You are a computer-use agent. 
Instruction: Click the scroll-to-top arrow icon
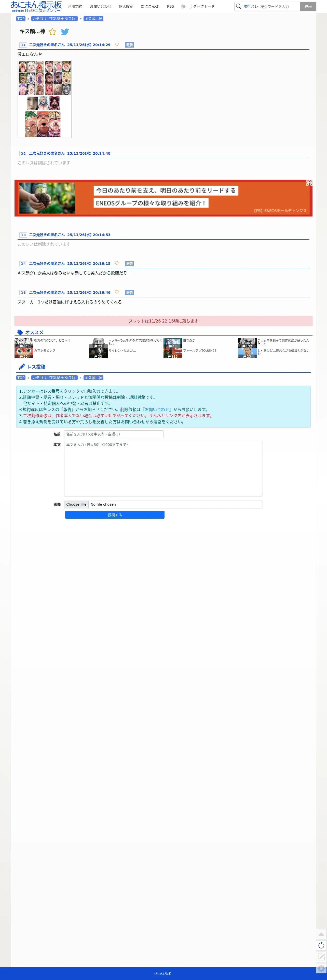click(x=321, y=934)
